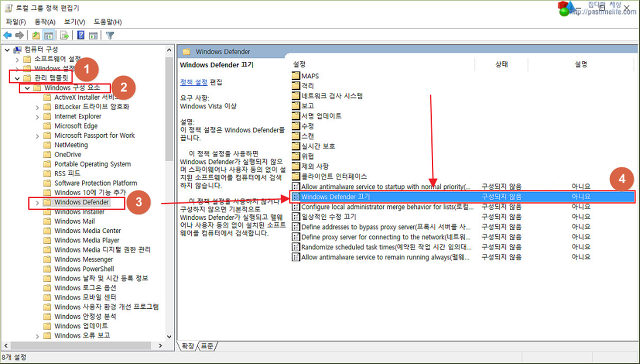Screen dimensions: 640x364
Task: Select Microsoft Edge in the tree
Action: point(76,126)
